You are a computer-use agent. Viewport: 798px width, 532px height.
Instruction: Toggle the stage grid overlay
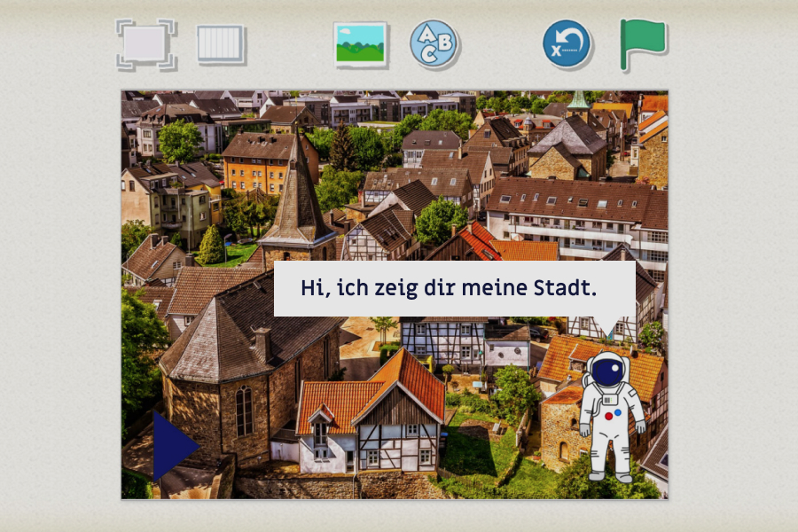pyautogui.click(x=221, y=45)
